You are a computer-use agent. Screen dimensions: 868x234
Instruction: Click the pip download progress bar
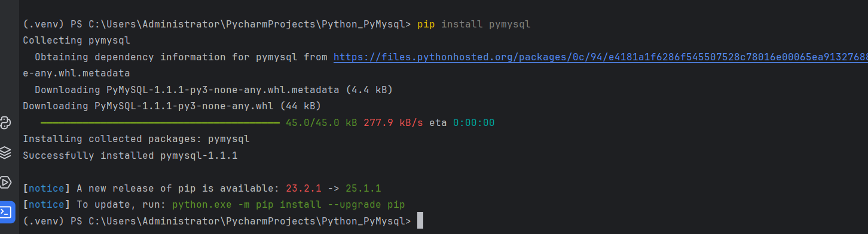tap(160, 123)
